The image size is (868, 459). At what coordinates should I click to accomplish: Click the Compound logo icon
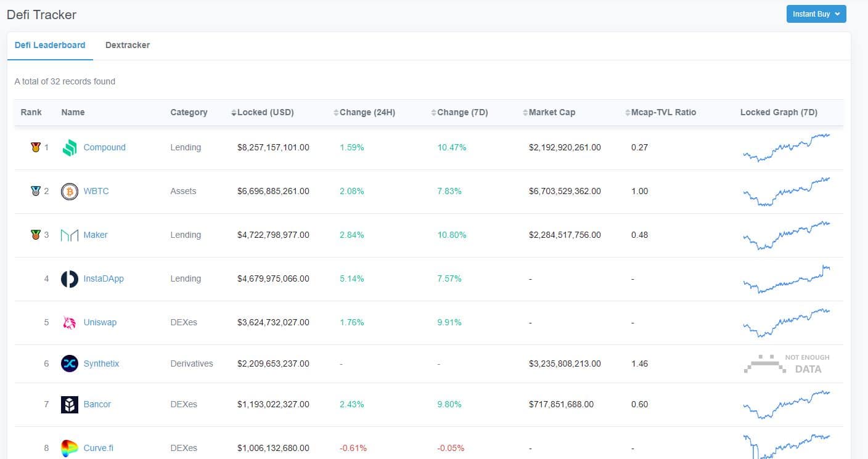point(70,148)
